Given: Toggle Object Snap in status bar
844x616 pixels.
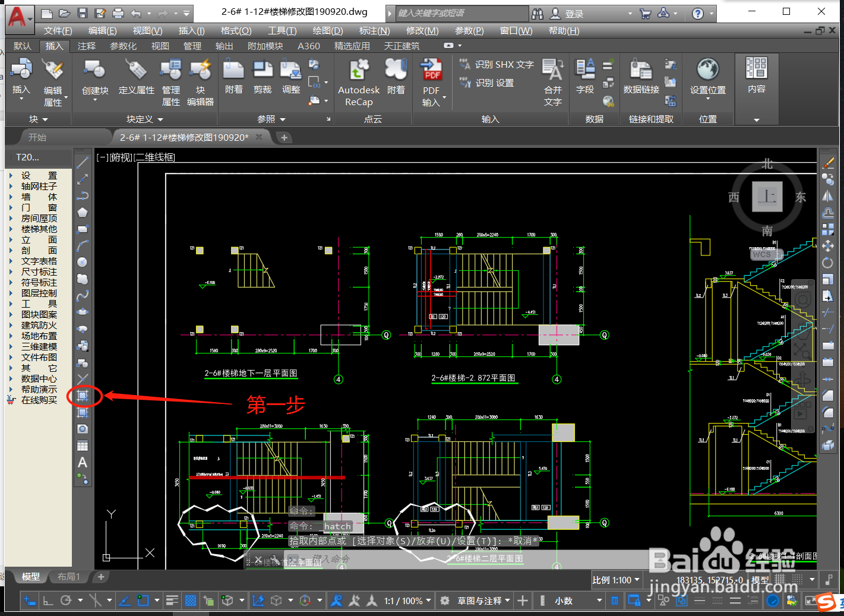Looking at the screenshot, I should (x=143, y=601).
